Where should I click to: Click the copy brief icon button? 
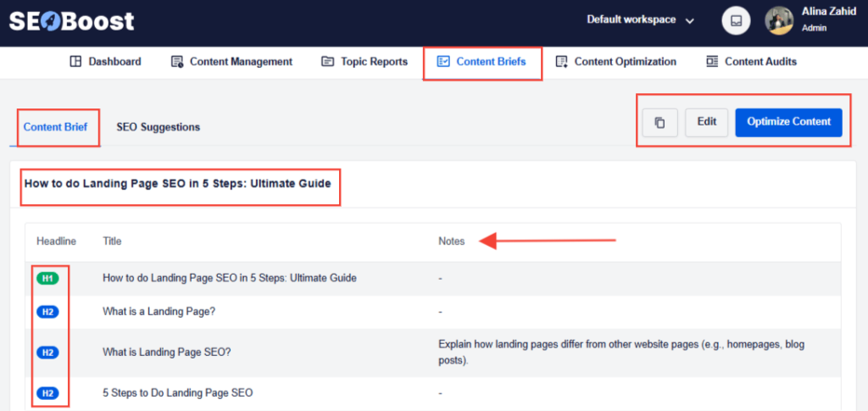(x=659, y=122)
